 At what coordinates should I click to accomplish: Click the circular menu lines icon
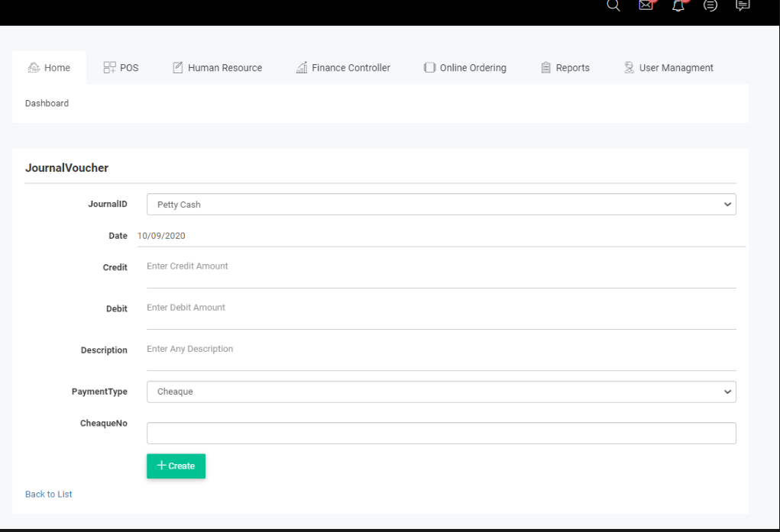point(710,5)
